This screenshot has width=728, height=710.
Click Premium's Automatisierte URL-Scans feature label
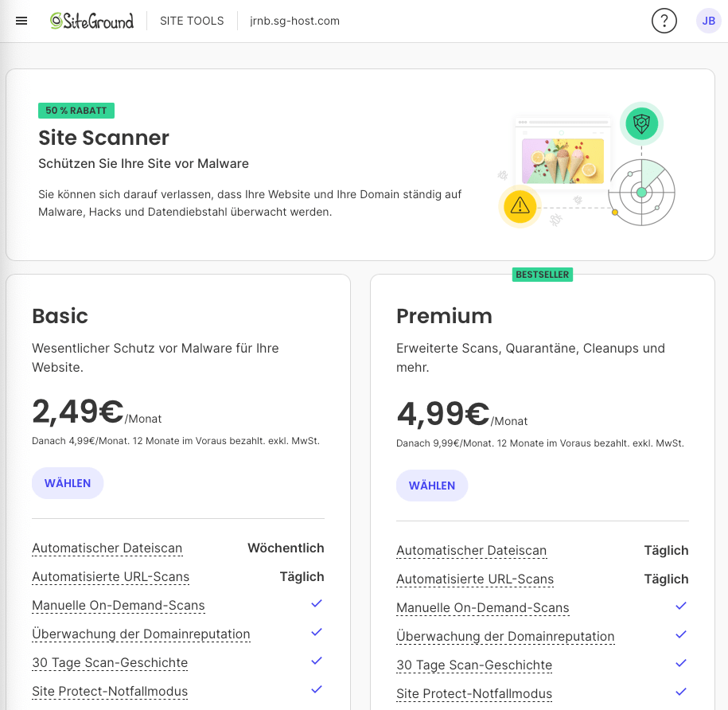coord(475,579)
